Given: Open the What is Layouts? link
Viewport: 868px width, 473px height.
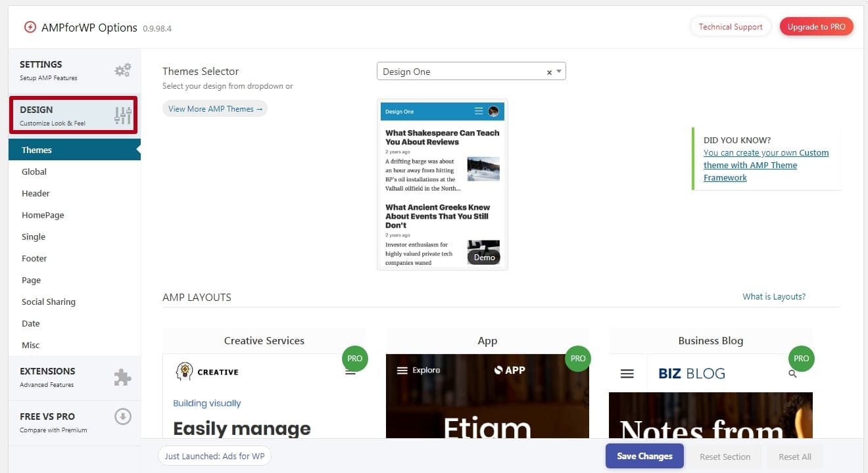Looking at the screenshot, I should coord(774,297).
